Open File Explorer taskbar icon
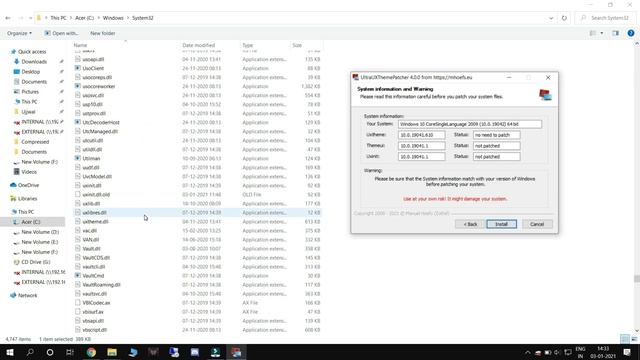 click(x=112, y=352)
